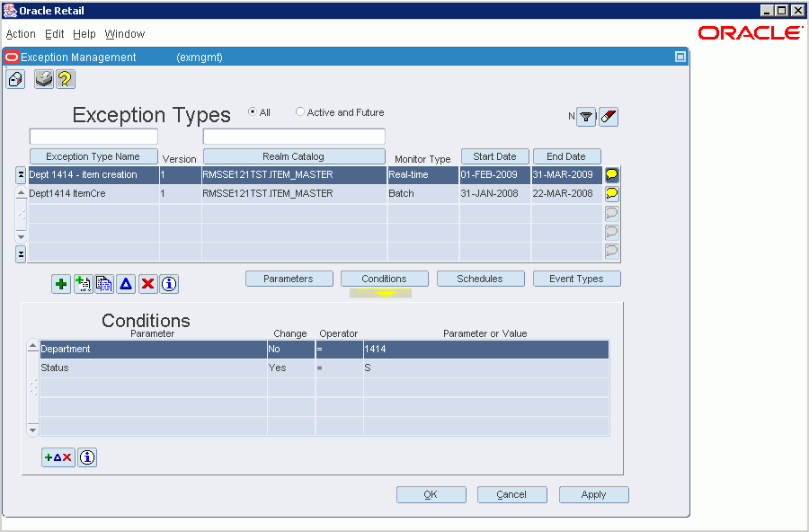This screenshot has width=809, height=532.
Task: Click the Apply button
Action: [594, 494]
